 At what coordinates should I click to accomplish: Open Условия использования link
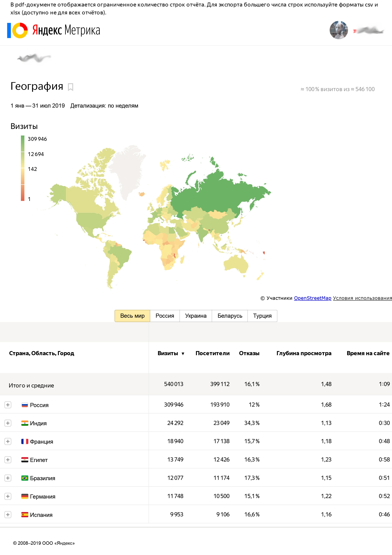362,298
